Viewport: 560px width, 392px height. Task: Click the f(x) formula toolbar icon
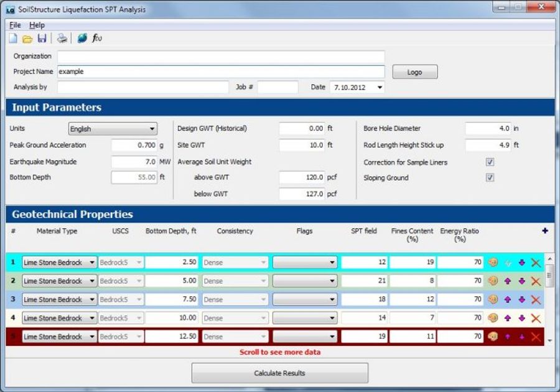tap(96, 39)
